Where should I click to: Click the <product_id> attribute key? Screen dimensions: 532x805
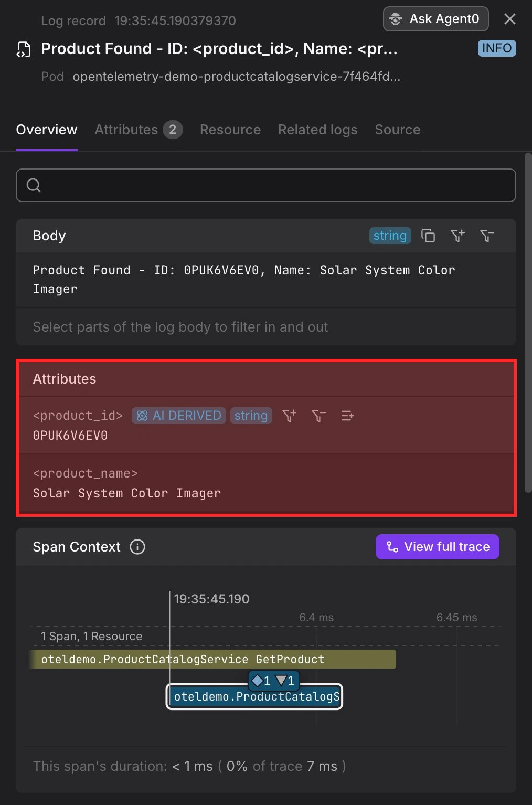coord(78,416)
